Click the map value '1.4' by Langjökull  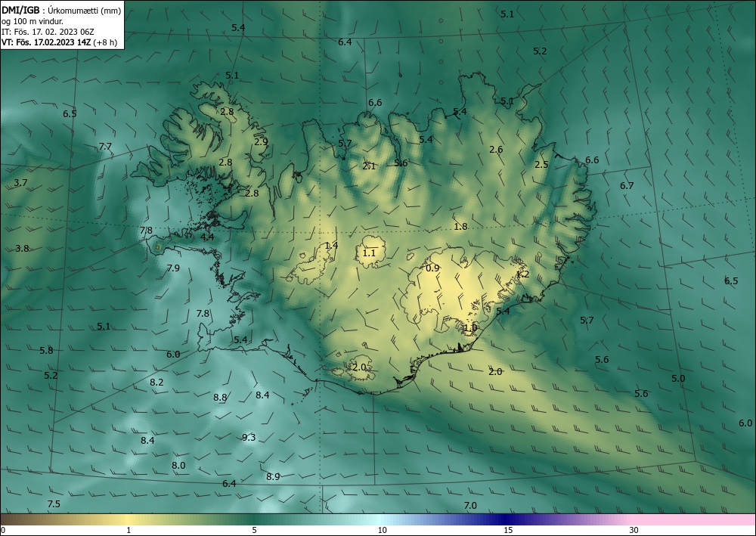click(331, 246)
